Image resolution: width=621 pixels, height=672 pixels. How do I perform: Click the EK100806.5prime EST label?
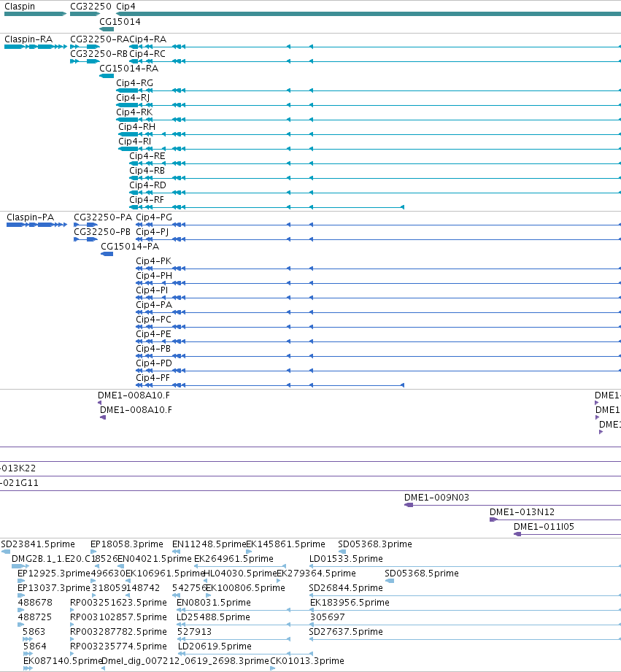tap(246, 587)
